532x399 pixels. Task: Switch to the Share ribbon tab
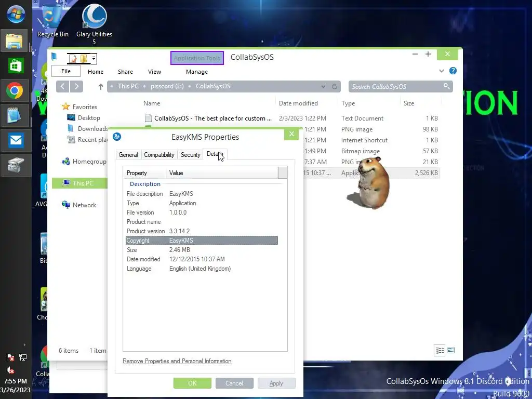[x=125, y=72]
